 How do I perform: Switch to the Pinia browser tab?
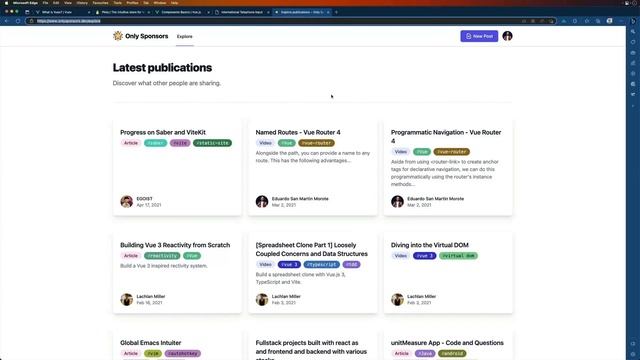pos(121,12)
